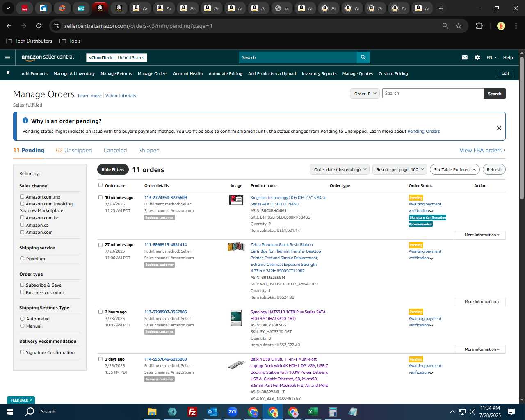This screenshot has height=420, width=525.
Task: Click Kingston SSD product thumbnail
Action: (x=236, y=200)
